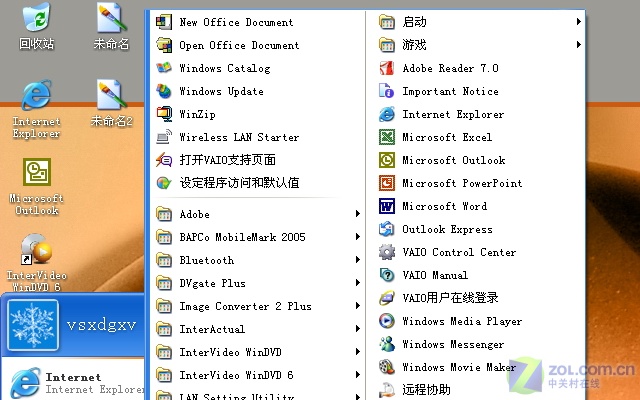
Task: Click the Microsoft Excel icon
Action: [x=387, y=137]
